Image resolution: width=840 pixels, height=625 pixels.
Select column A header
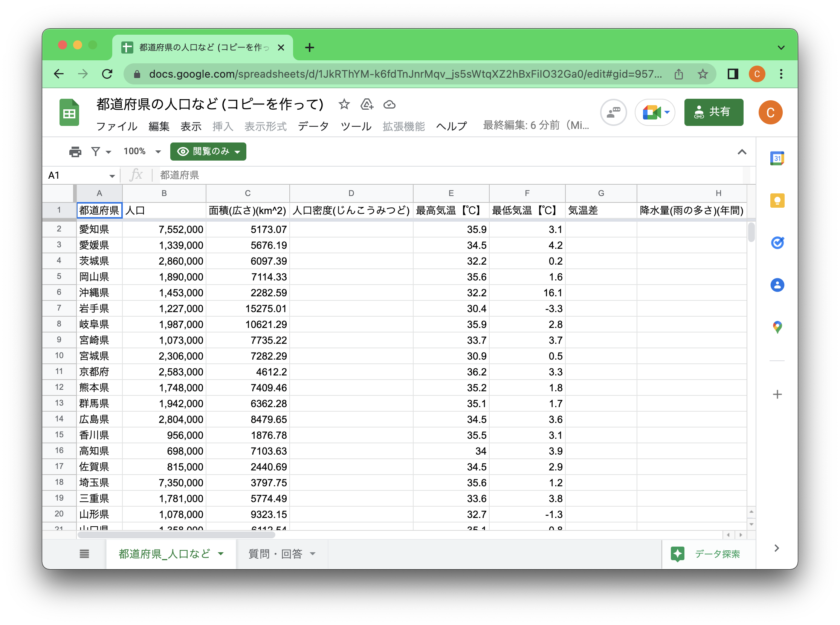[99, 193]
